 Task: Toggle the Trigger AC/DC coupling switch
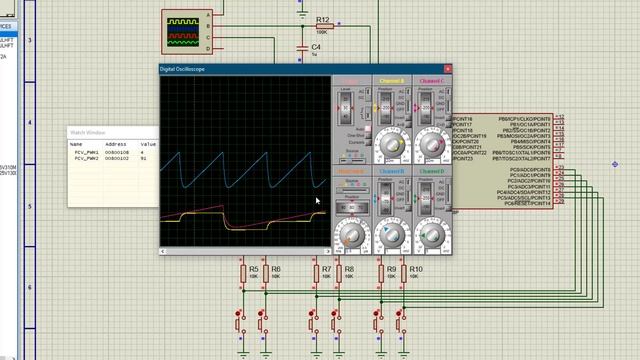coord(368,94)
